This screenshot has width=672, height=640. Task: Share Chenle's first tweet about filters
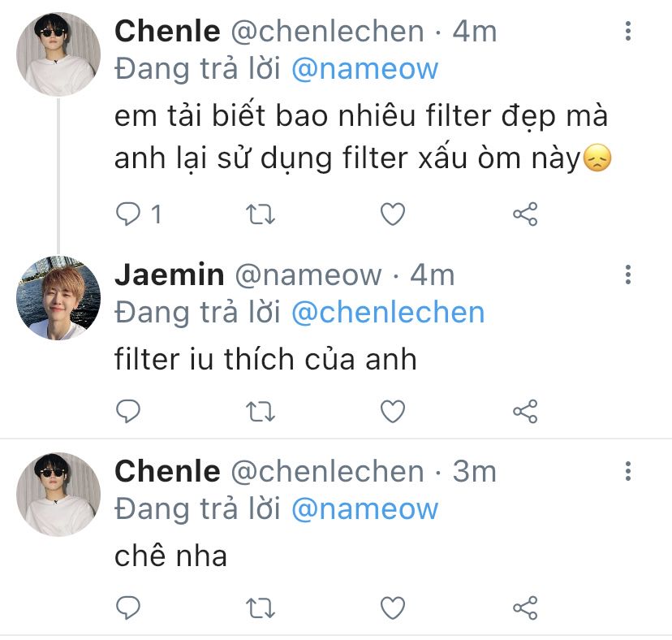(x=525, y=214)
